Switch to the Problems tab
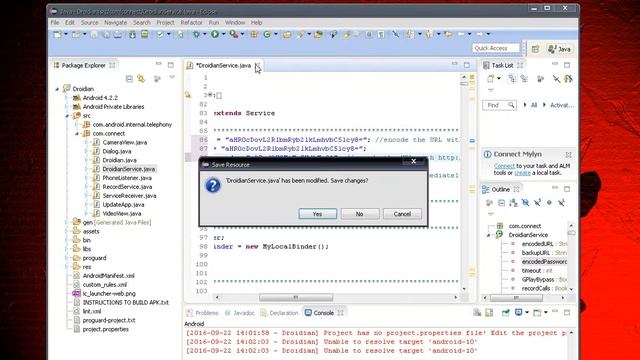640x360 pixels. click(x=202, y=313)
